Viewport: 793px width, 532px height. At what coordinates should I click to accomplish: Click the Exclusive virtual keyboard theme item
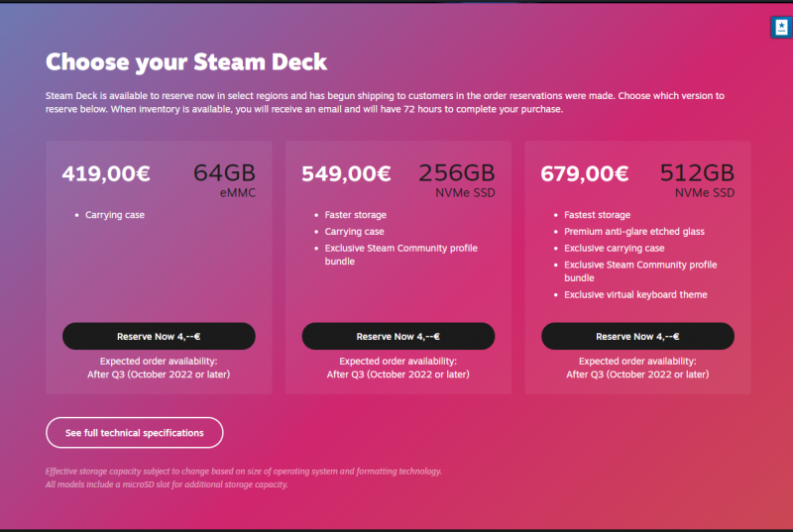[x=635, y=295]
